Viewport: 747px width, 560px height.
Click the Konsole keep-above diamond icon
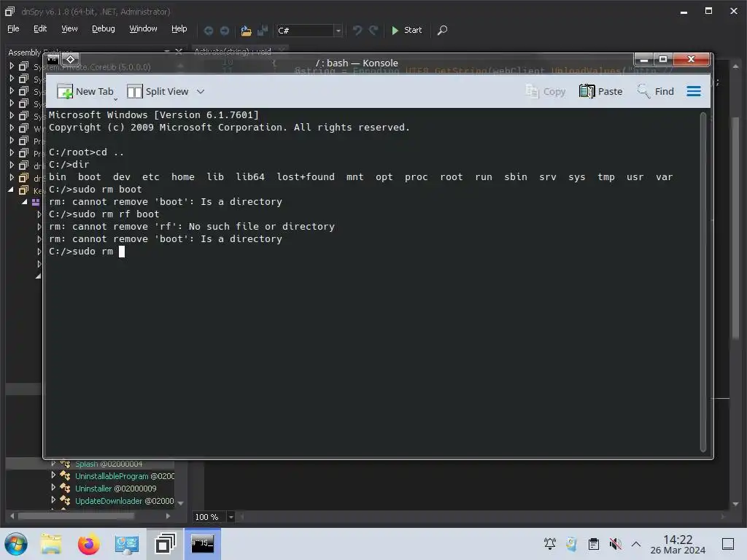pos(71,60)
